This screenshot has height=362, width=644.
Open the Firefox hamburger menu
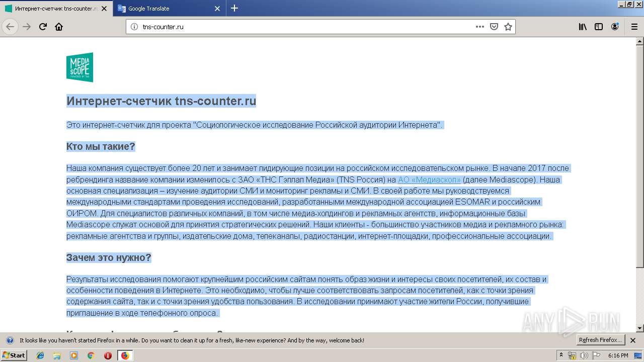[x=634, y=27]
